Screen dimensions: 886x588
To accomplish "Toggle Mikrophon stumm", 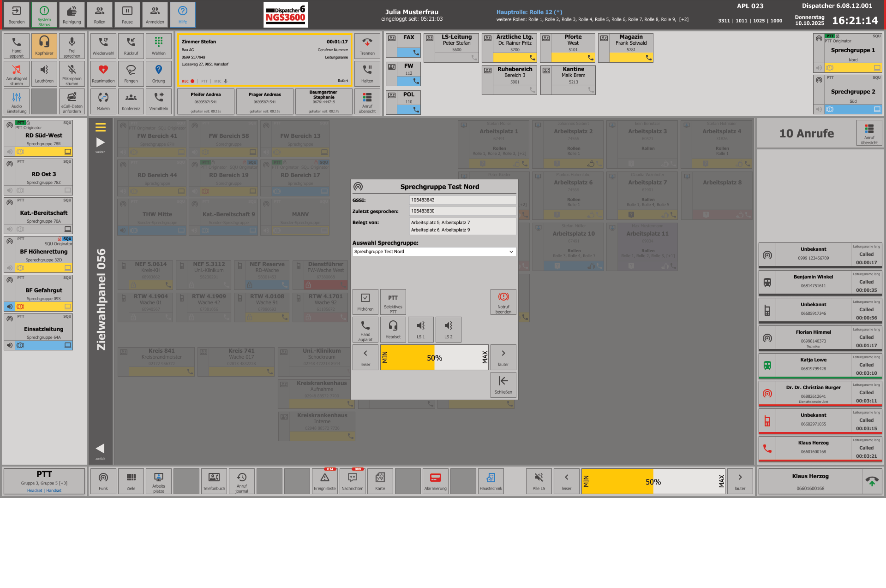I will (x=72, y=73).
